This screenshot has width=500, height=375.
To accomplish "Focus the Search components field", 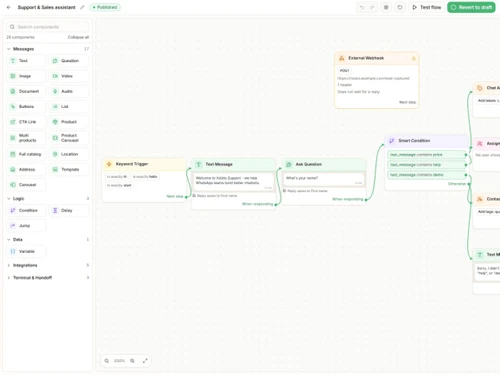I will 48,27.
